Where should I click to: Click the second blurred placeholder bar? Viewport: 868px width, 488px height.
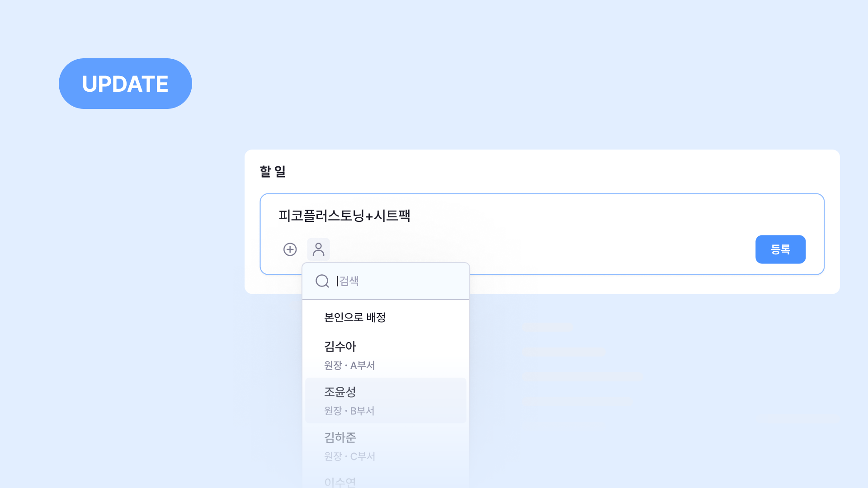click(x=563, y=352)
